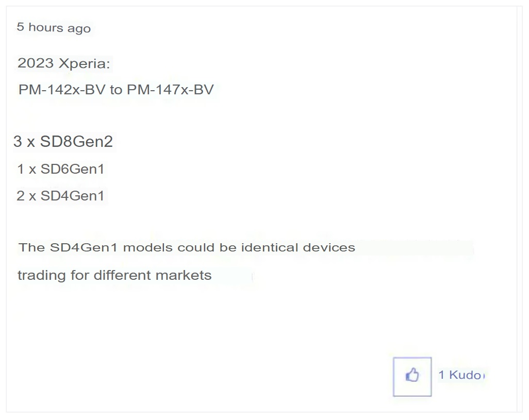Give kudos with the thumbs-up icon

pyautogui.click(x=412, y=376)
